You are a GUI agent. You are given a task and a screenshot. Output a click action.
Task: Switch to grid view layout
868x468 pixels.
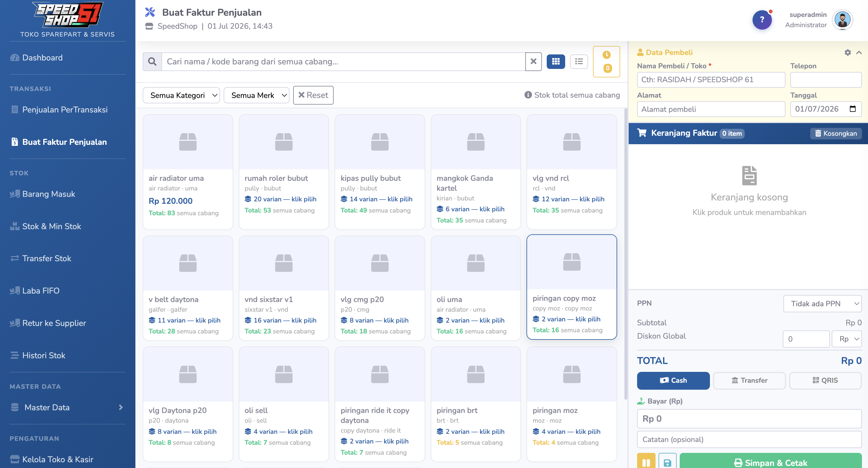point(555,61)
